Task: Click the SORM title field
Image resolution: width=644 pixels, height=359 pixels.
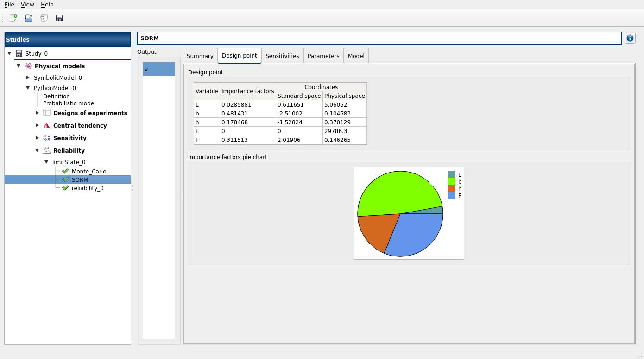Action: [379, 38]
